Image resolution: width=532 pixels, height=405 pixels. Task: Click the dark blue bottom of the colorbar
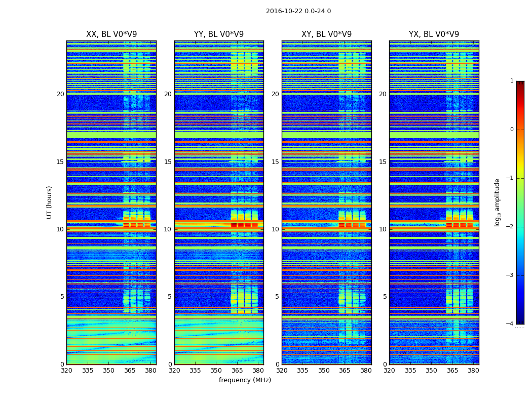(520, 321)
